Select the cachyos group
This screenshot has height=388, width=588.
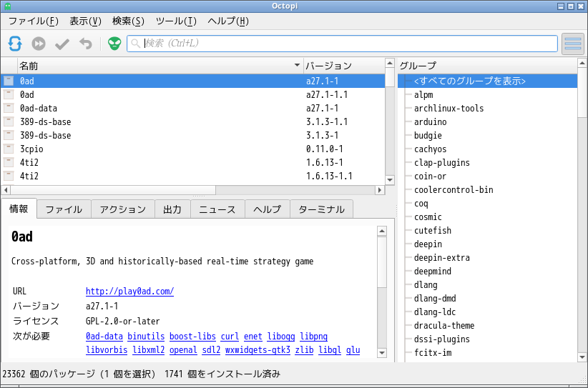click(430, 149)
